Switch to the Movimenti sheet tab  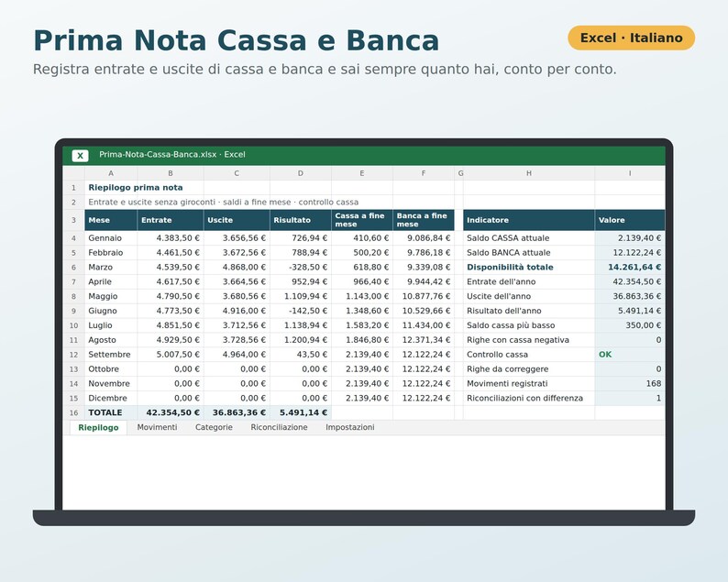[157, 427]
